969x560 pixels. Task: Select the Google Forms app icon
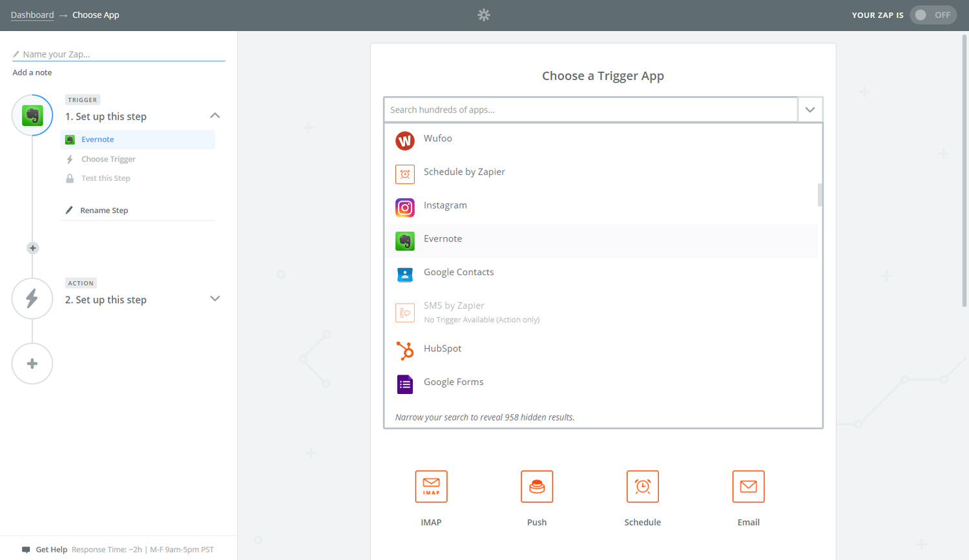404,384
